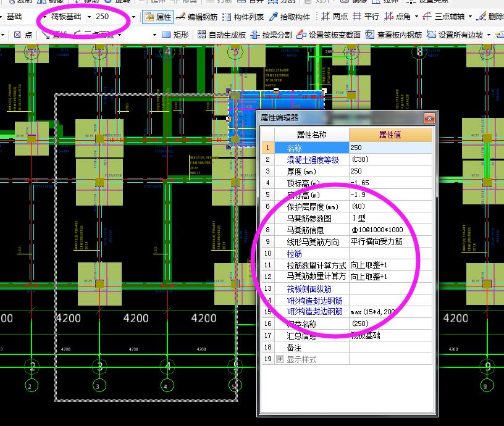
Task: Select the 点角 point-angle axis tool
Action: pos(397,16)
